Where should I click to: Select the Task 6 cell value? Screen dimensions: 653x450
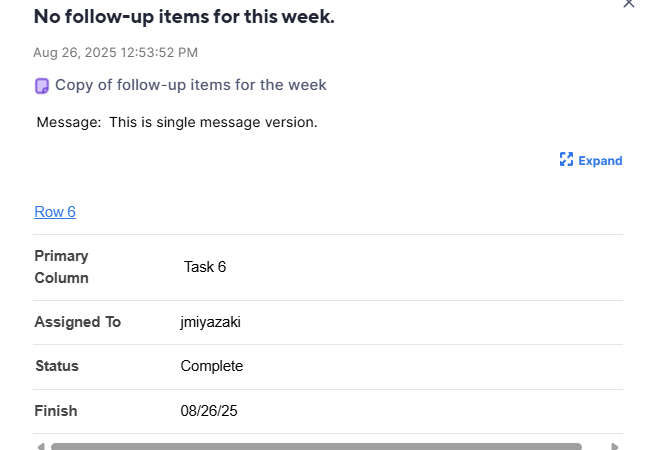click(x=205, y=267)
